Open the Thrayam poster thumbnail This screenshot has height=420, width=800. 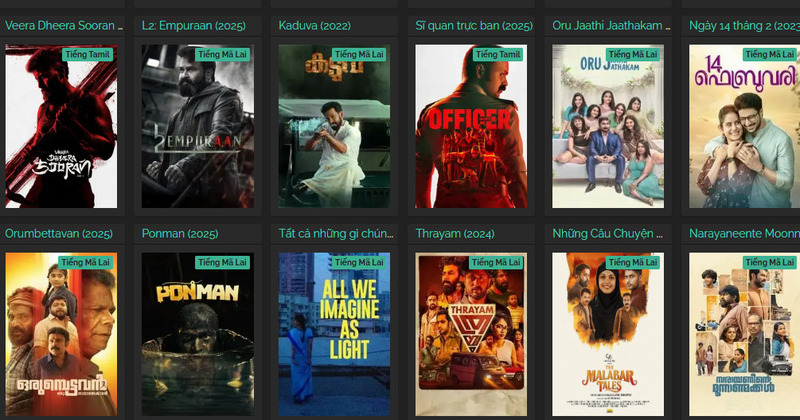[x=471, y=334]
